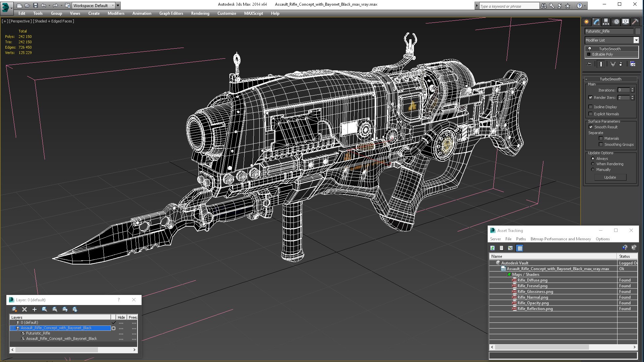This screenshot has height=362, width=644.
Task: Click the binoculars search icon
Action: pyautogui.click(x=543, y=6)
